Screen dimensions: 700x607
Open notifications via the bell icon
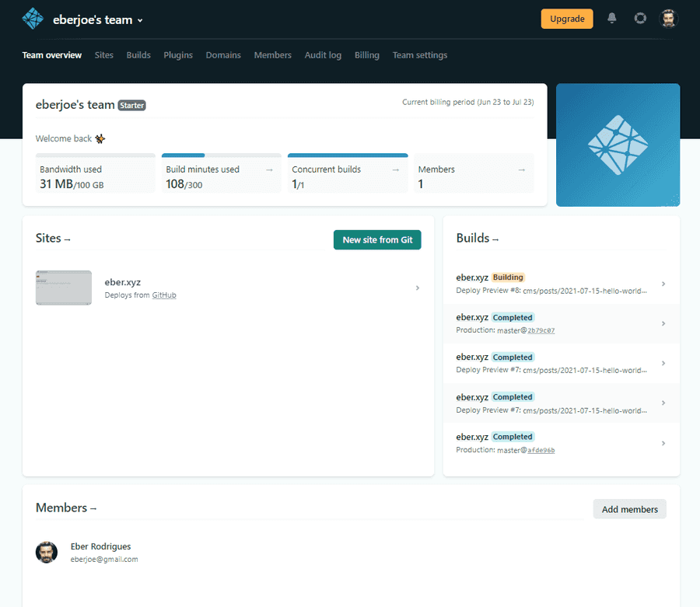coord(611,18)
